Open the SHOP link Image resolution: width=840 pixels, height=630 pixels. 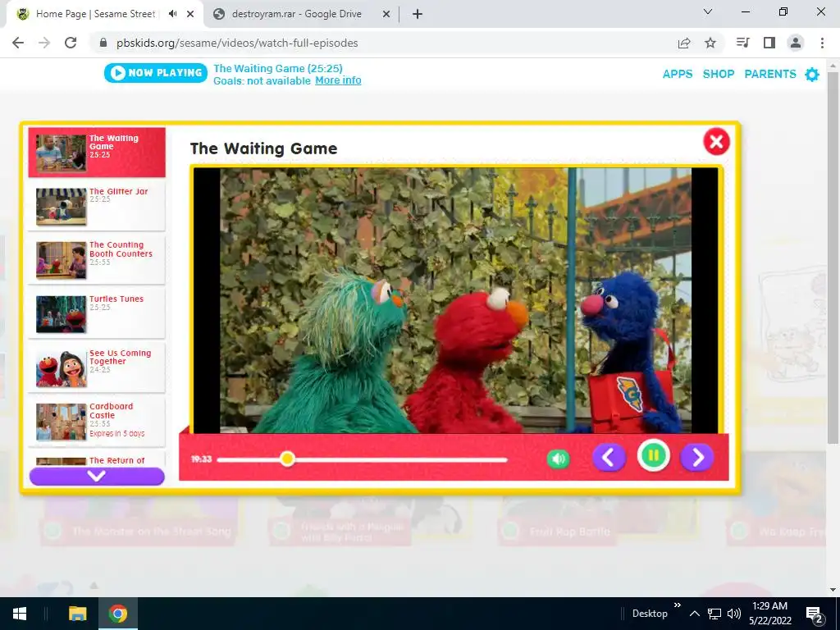tap(719, 74)
